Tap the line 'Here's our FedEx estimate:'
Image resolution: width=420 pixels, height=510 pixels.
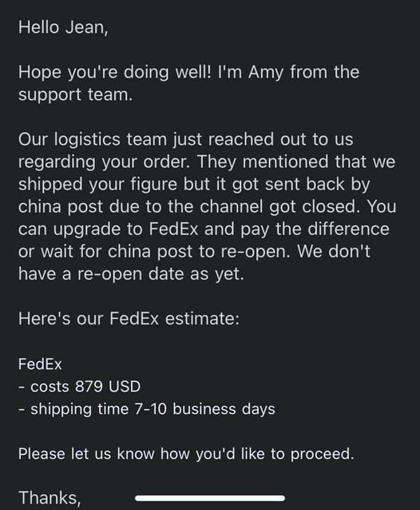point(129,318)
